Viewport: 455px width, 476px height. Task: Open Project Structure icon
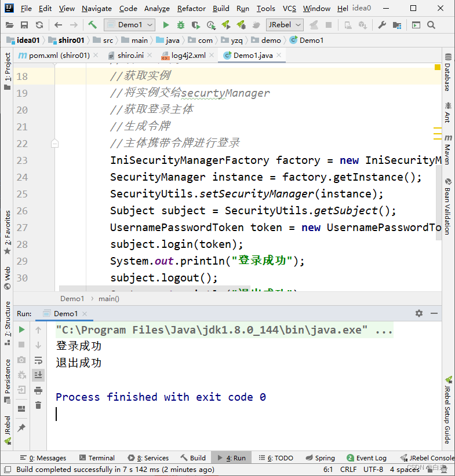click(397, 25)
